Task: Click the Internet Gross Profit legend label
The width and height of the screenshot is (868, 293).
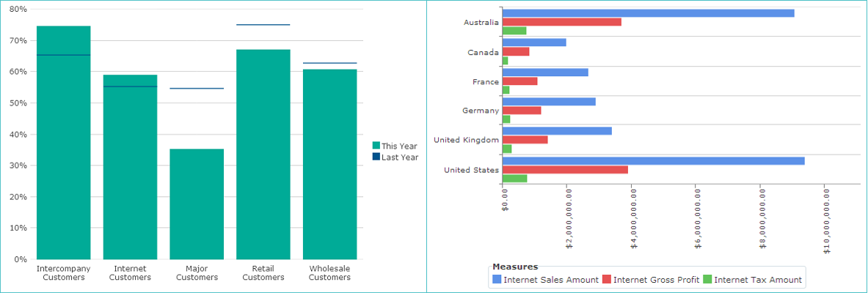Action: point(657,280)
